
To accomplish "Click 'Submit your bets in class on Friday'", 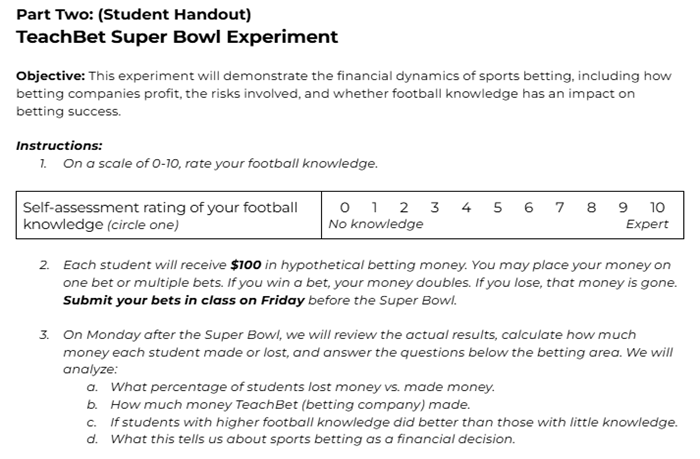I will (x=185, y=300).
